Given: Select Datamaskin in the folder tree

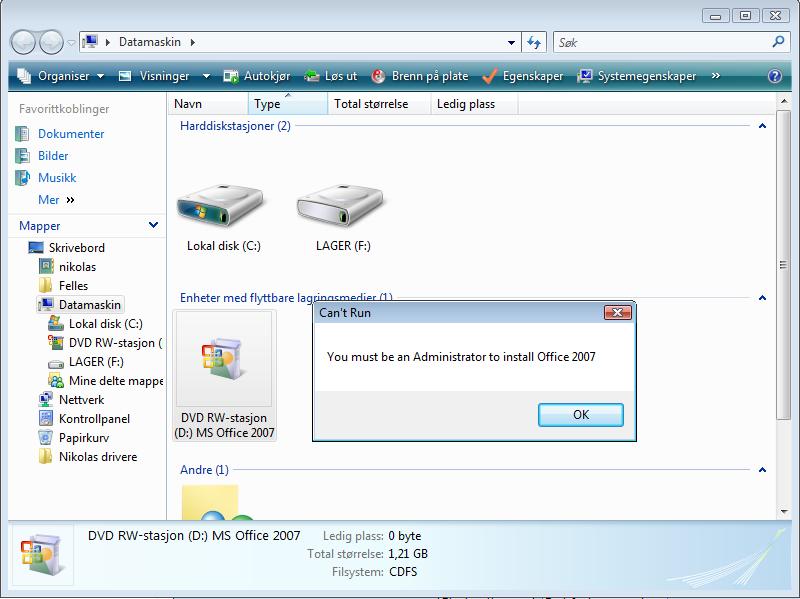Looking at the screenshot, I should [x=90, y=305].
